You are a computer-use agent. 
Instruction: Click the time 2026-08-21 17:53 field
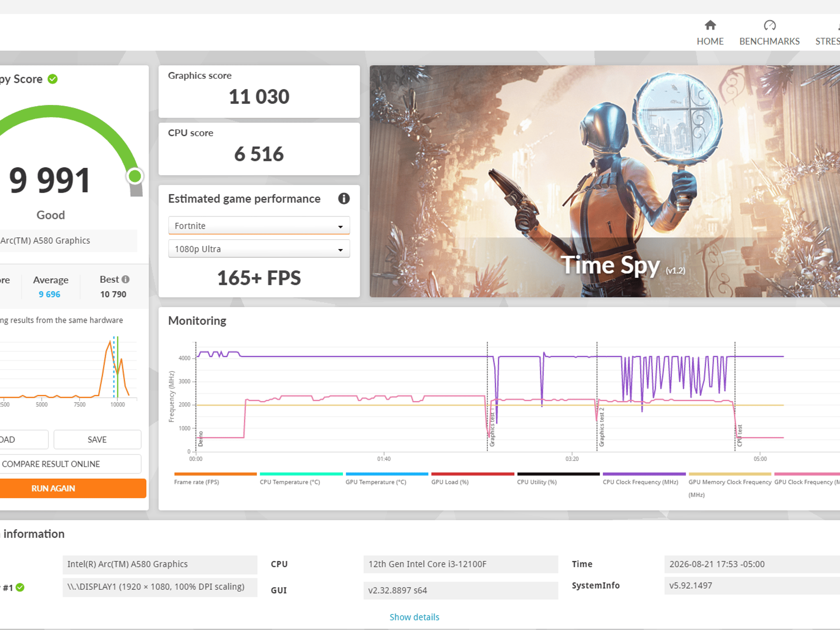click(x=752, y=564)
